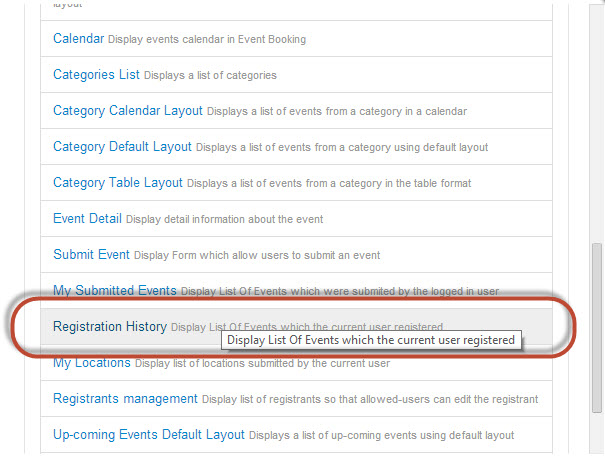Open the Event Detail menu type

pyautogui.click(x=87, y=219)
